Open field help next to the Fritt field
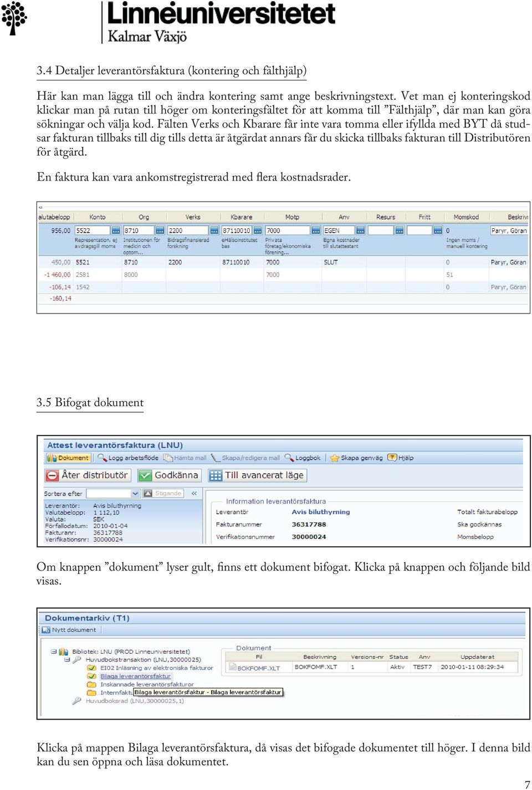This screenshot has height=790, width=532. pos(438,230)
